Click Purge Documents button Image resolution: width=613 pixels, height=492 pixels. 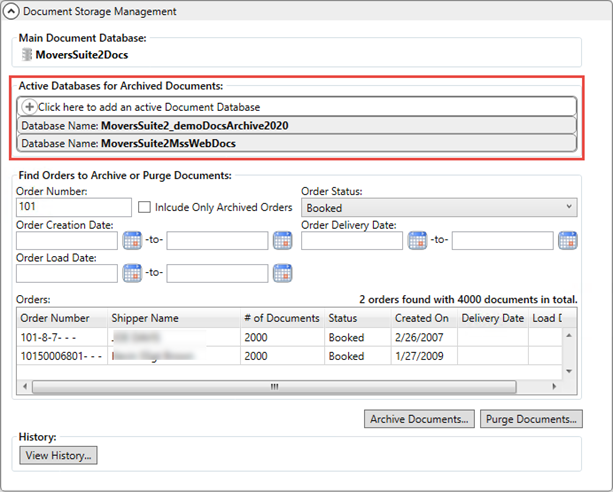[532, 419]
